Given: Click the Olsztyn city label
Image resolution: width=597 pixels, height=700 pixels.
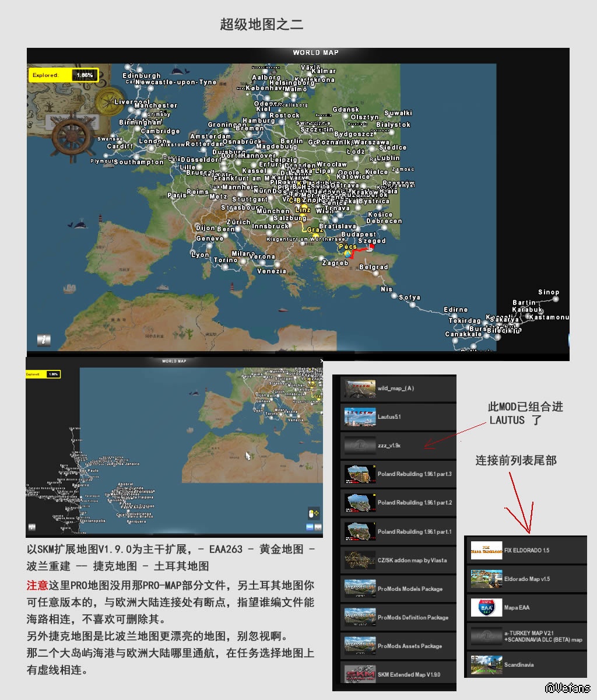Looking at the screenshot, I should pyautogui.click(x=365, y=117).
